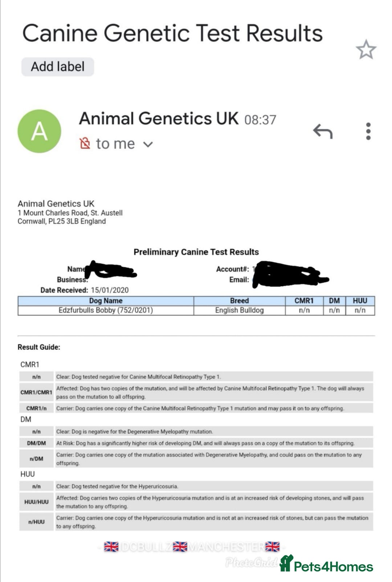The image size is (392, 582).
Task: Click the Animal Genetics UK sender name
Action: [x=158, y=119]
